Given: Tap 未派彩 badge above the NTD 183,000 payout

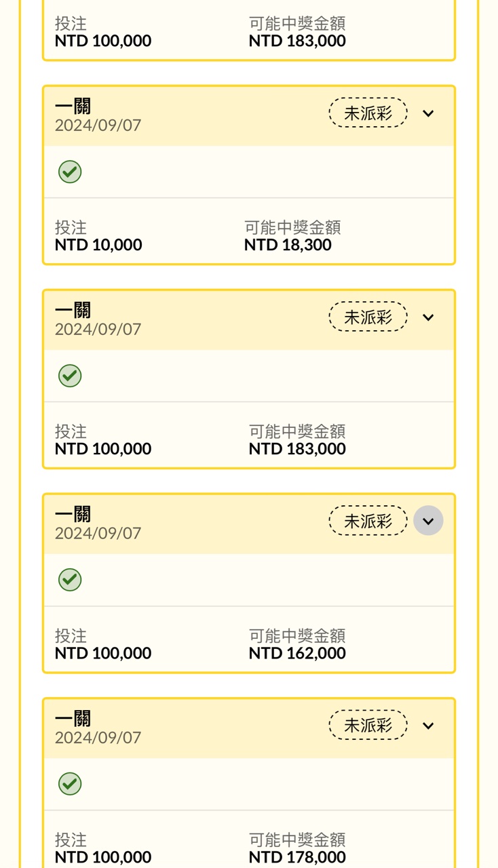Looking at the screenshot, I should [x=368, y=317].
